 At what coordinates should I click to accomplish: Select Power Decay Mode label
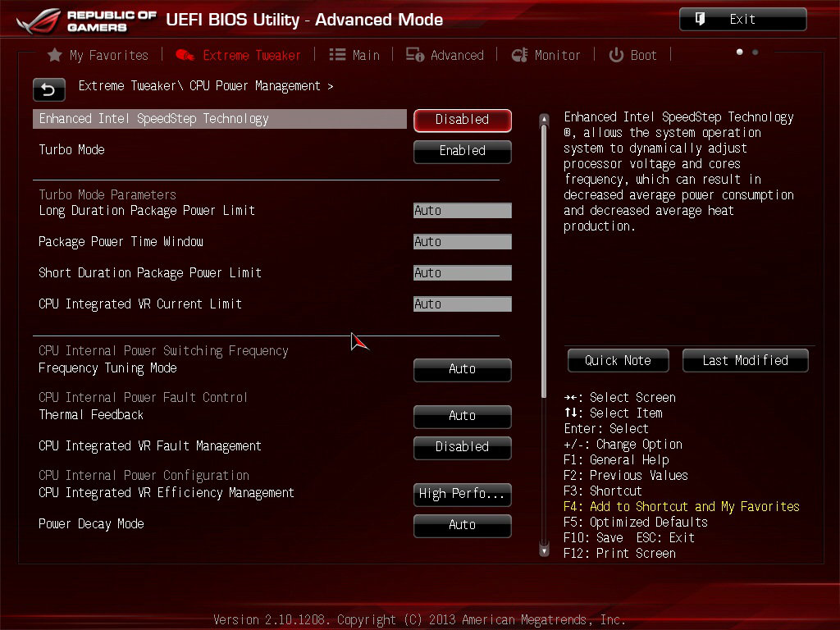tap(91, 524)
